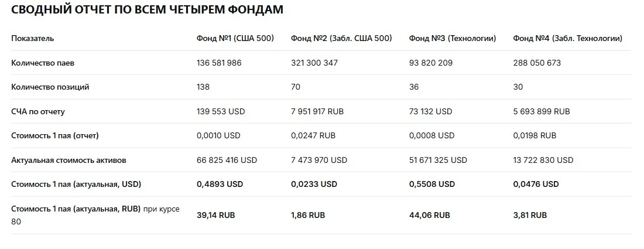
Task: Click the bold value 0,4893 USD
Action: pos(220,184)
